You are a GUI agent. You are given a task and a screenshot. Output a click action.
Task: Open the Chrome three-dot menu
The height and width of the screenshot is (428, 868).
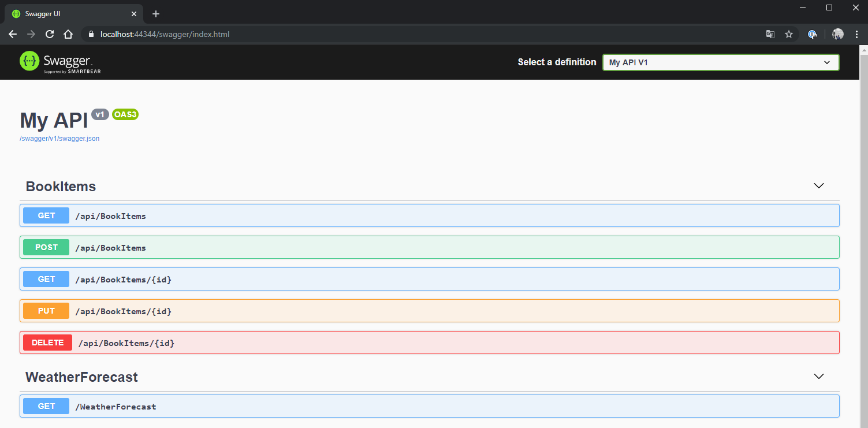(857, 34)
